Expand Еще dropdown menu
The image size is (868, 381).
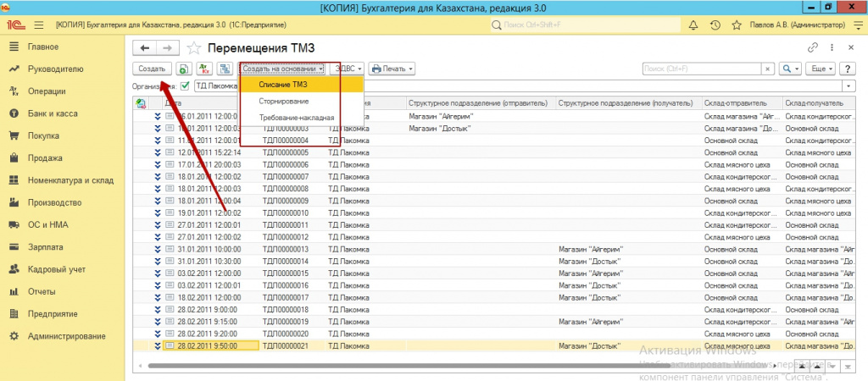pos(822,69)
